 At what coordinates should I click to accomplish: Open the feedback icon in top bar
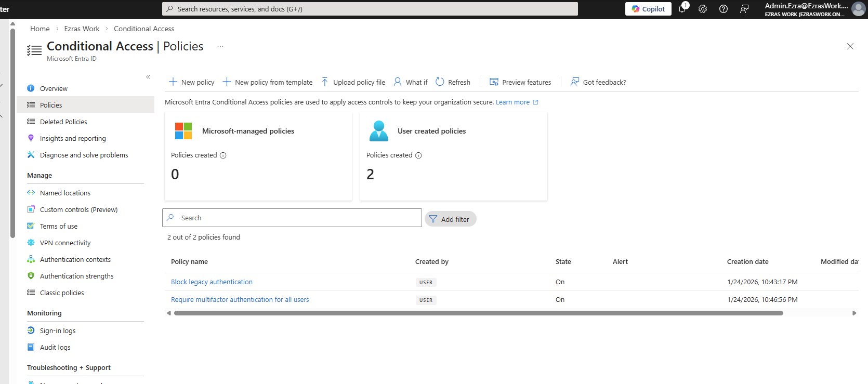pyautogui.click(x=744, y=9)
